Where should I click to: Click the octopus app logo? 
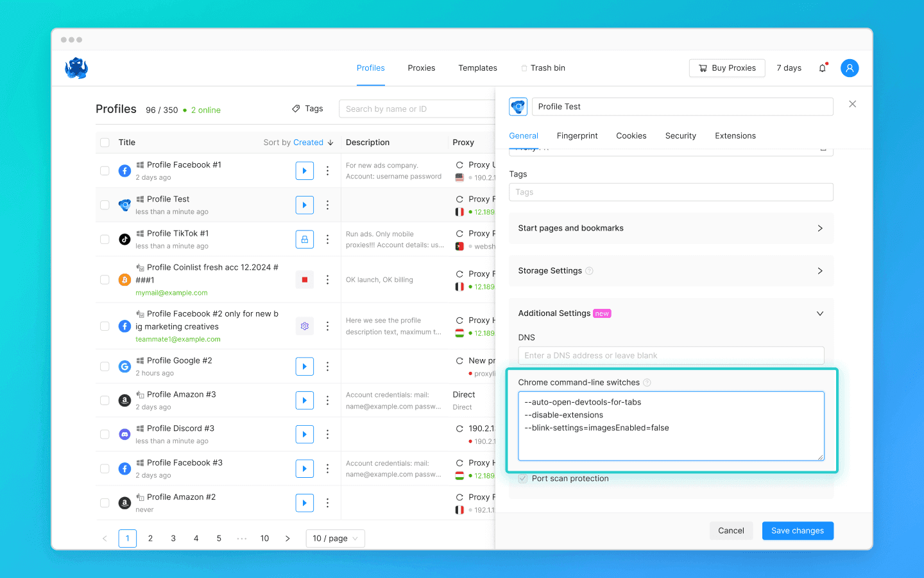[76, 68]
